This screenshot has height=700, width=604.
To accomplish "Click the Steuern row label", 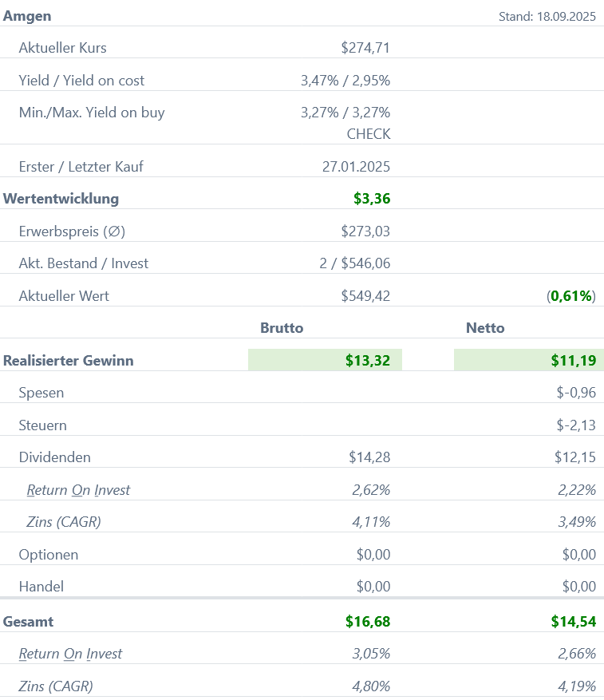I will point(42,425).
